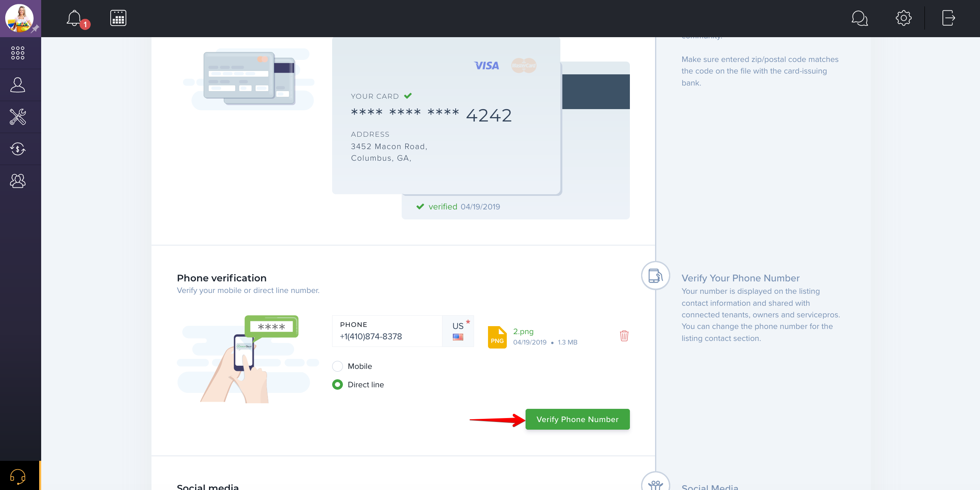Open the 2.png file link

523,331
